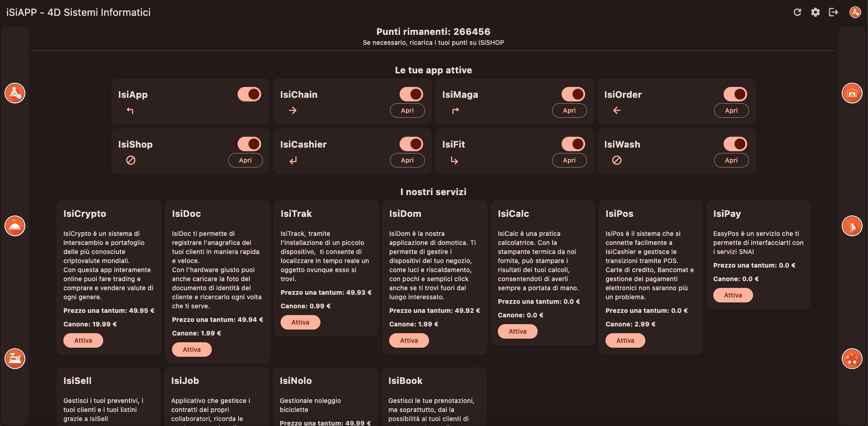Screen dimensions: 868x426
Task: Click Attiva under IsiPay
Action: [x=733, y=295]
